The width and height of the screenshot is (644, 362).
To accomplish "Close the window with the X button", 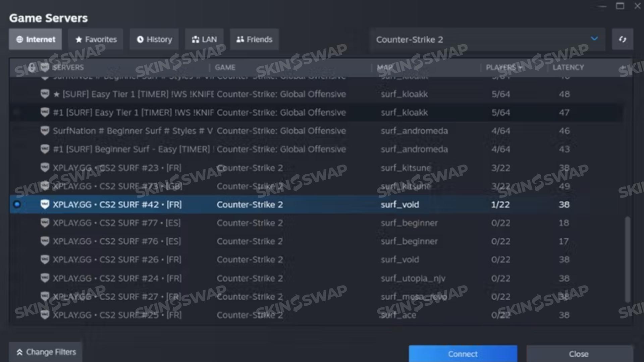I will coord(637,6).
